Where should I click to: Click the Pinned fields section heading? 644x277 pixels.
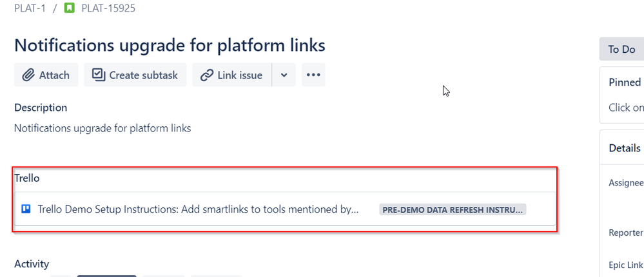click(625, 82)
